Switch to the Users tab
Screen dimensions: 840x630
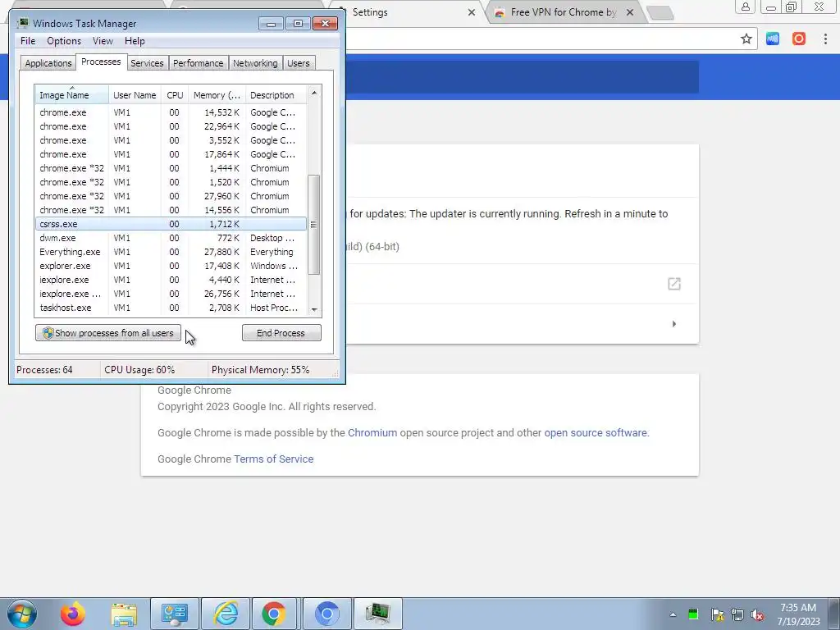298,63
